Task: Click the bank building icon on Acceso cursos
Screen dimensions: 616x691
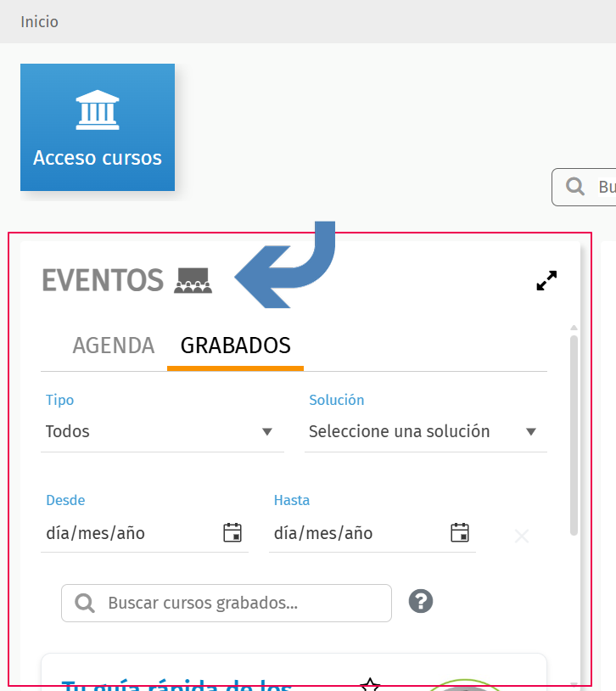Action: (x=98, y=110)
